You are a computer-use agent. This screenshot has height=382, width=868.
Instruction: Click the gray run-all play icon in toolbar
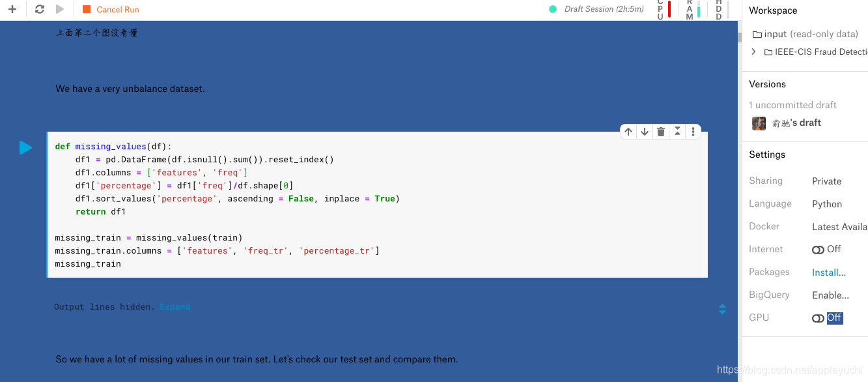tap(60, 9)
